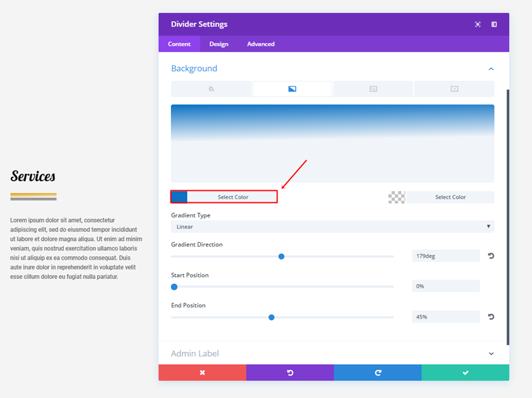Click the Start Position slider handle
Screen dimensions: 532x398
click(x=174, y=287)
